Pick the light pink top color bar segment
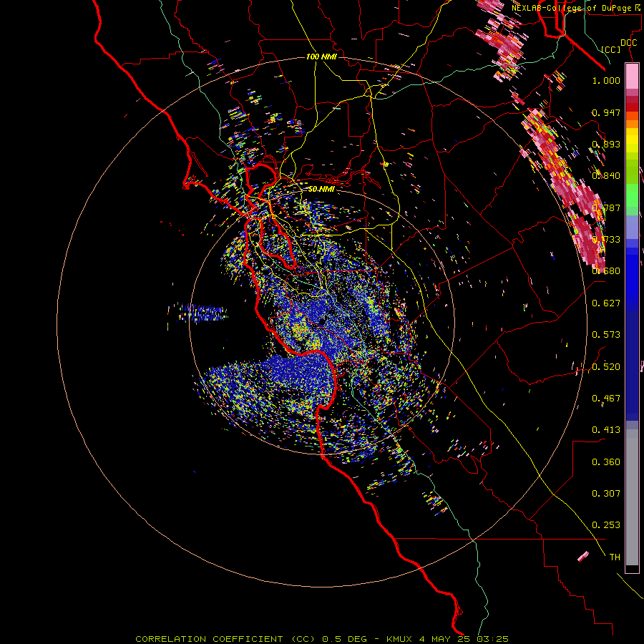The width and height of the screenshot is (644, 644). pyautogui.click(x=632, y=77)
